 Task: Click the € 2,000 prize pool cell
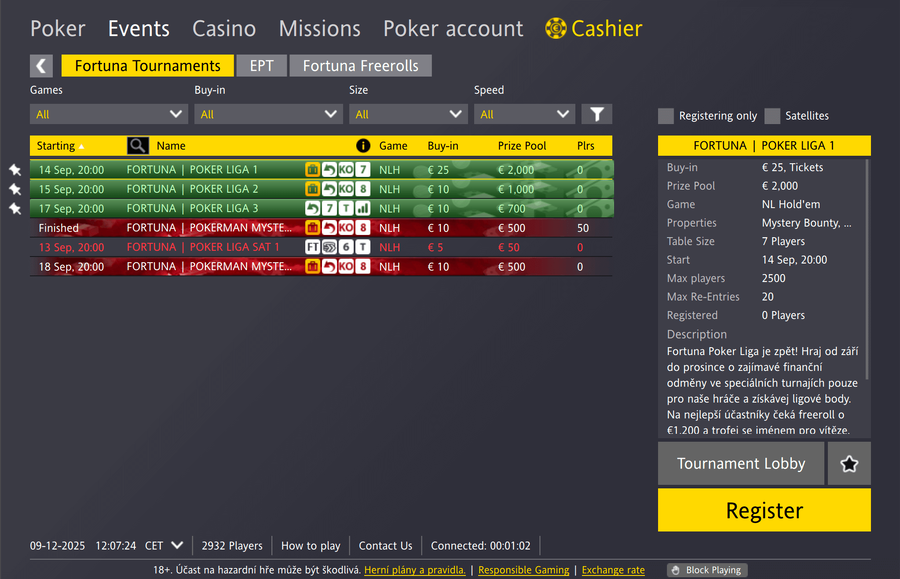point(515,170)
